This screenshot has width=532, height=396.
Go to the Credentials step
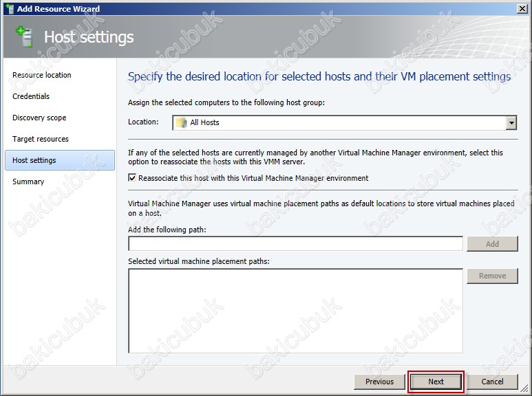(x=31, y=96)
